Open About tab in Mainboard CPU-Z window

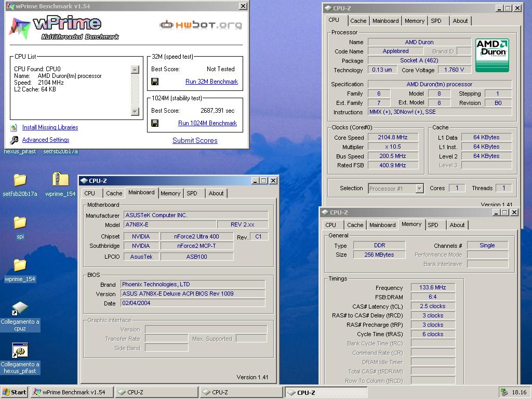[216, 193]
